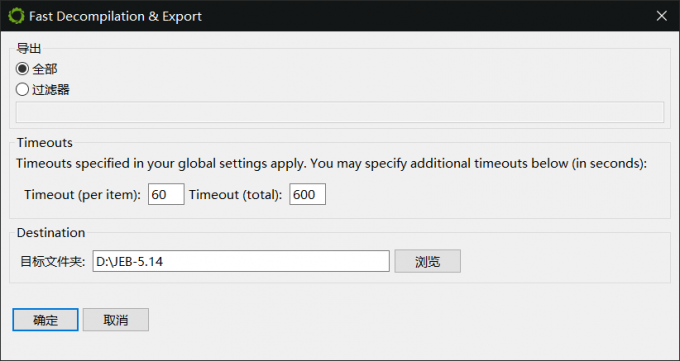Click the 目标文件夹 label
The image size is (680, 361).
point(53,262)
